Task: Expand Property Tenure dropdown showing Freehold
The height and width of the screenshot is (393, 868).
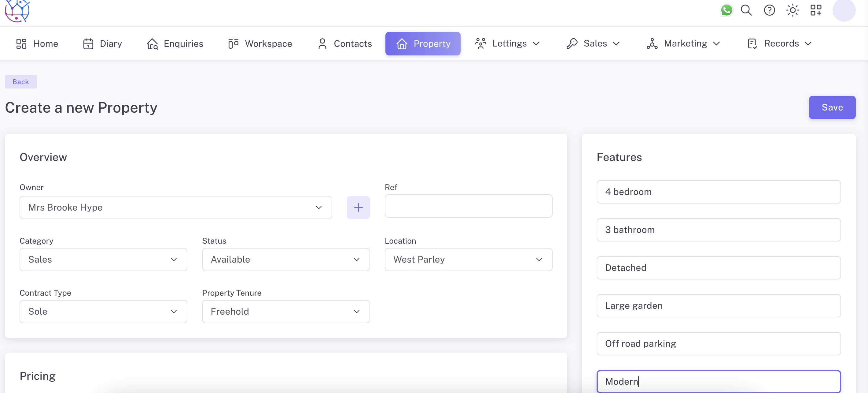Action: 285,311
